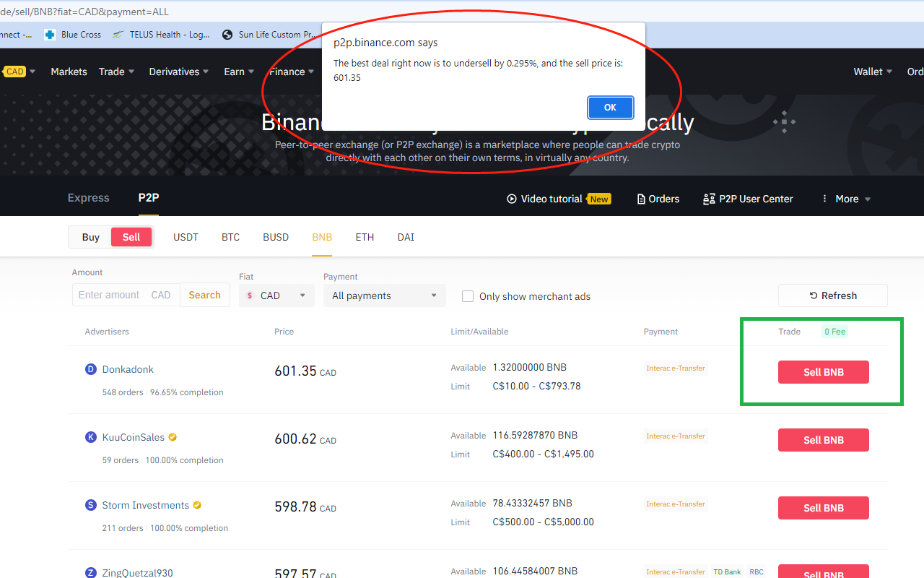Click KuuCoinSales verified badge icon
This screenshot has width=924, height=578.
pos(172,437)
